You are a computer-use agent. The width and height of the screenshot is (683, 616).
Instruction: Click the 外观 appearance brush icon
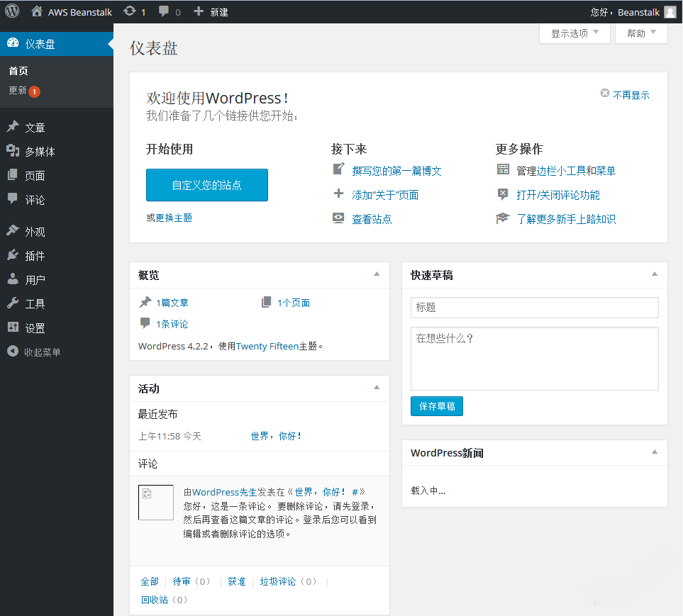click(x=13, y=230)
